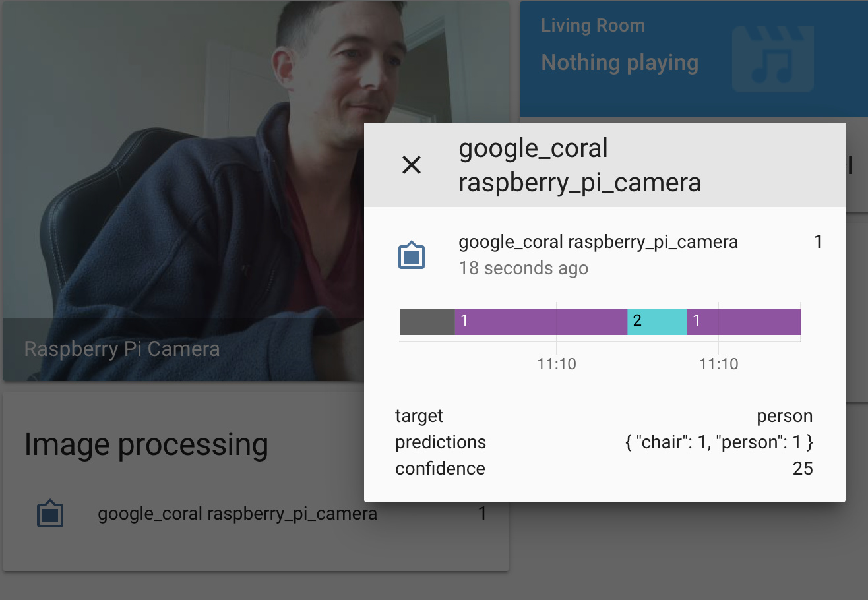Click the image processing icon in dialog
Image resolution: width=868 pixels, height=600 pixels.
(412, 255)
